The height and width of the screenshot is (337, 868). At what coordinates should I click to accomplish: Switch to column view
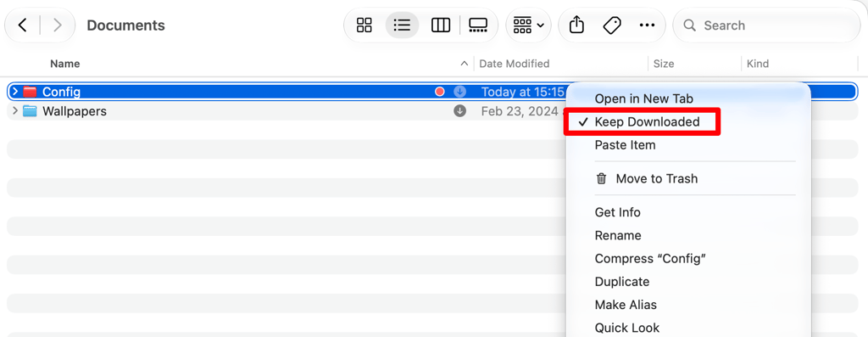pos(441,25)
